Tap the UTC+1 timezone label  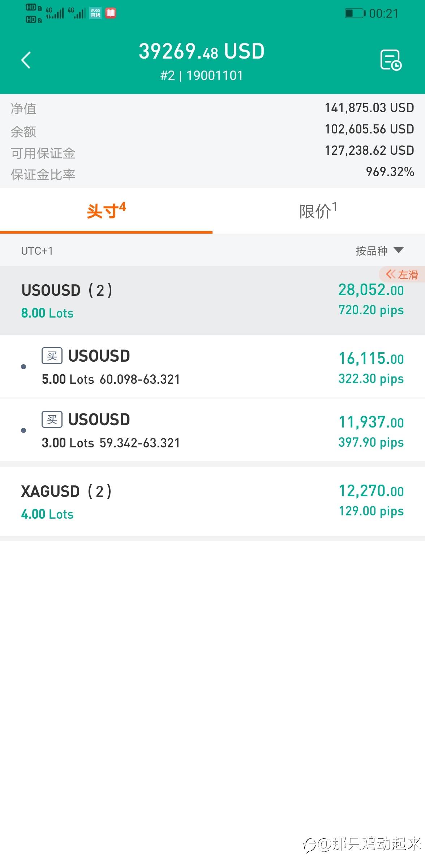[x=37, y=251]
